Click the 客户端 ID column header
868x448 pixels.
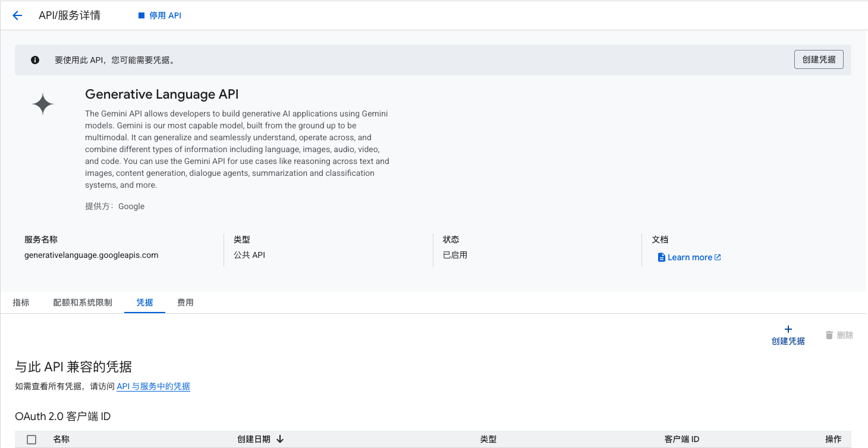tap(681, 439)
